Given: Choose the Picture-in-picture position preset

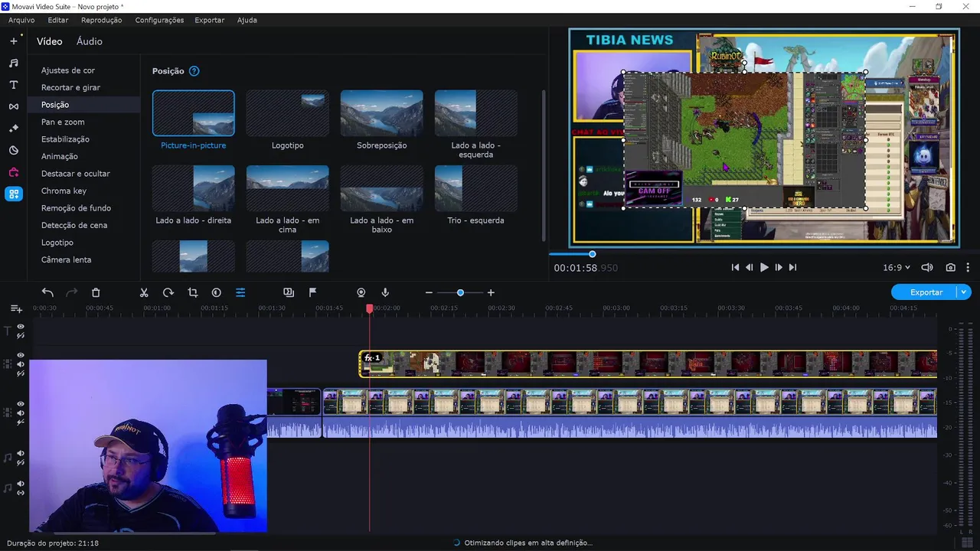Looking at the screenshot, I should coord(194,113).
